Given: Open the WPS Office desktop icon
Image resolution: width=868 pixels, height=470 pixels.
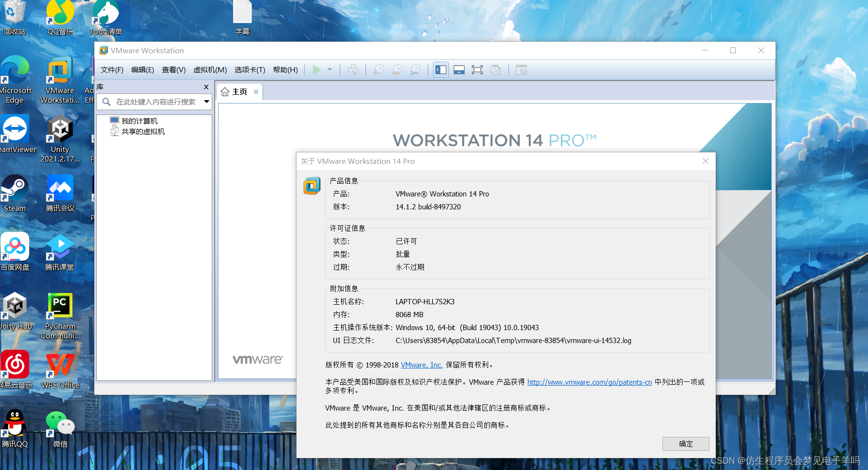Looking at the screenshot, I should [60, 370].
